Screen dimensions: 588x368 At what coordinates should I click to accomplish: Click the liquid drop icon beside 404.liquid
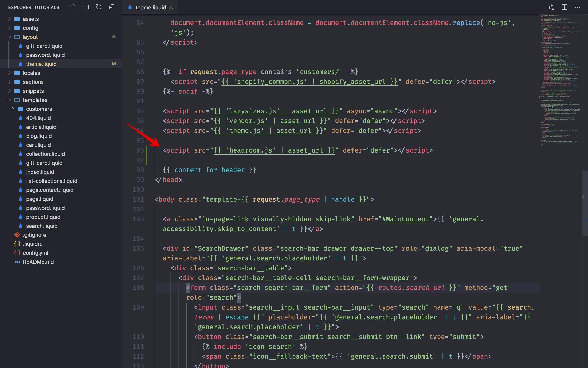click(21, 118)
